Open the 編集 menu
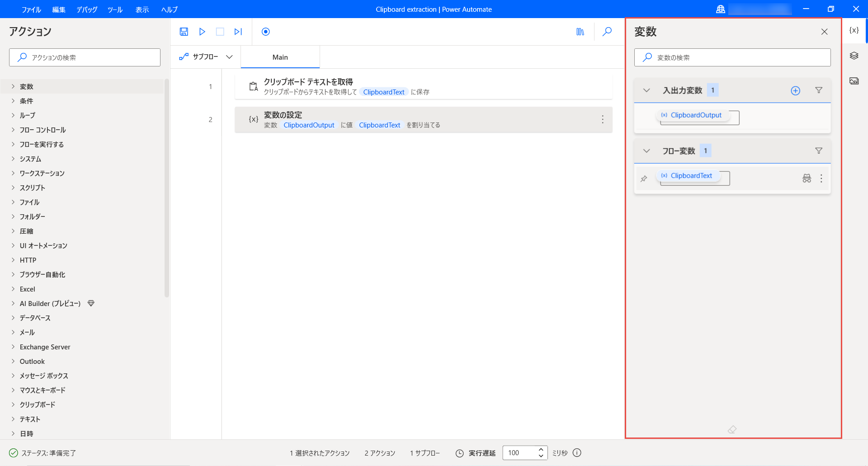 point(59,9)
